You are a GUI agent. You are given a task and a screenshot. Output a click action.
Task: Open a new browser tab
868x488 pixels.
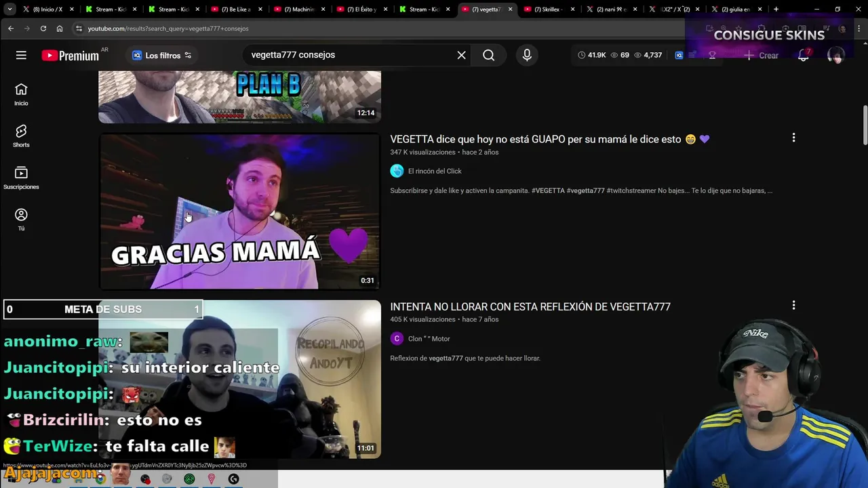[x=776, y=9]
